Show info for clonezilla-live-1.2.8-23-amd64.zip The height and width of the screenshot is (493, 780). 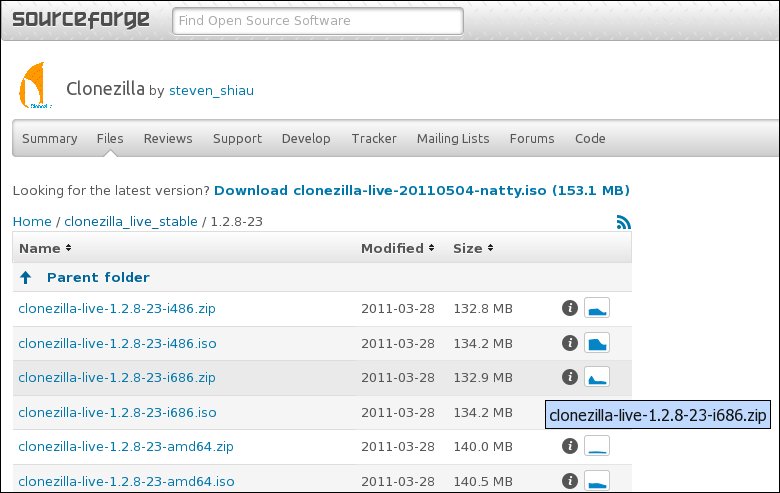pos(570,446)
